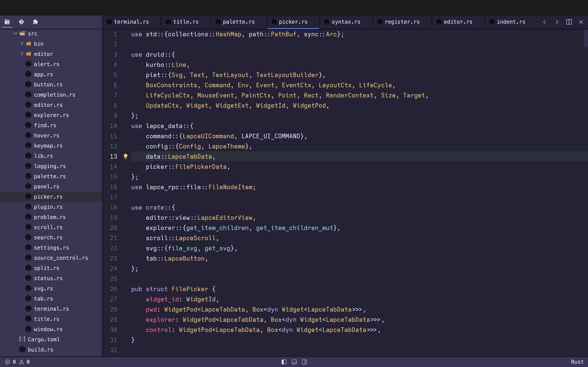This screenshot has height=367, width=588.
Task: Click the split editor icon
Action: [x=569, y=22]
